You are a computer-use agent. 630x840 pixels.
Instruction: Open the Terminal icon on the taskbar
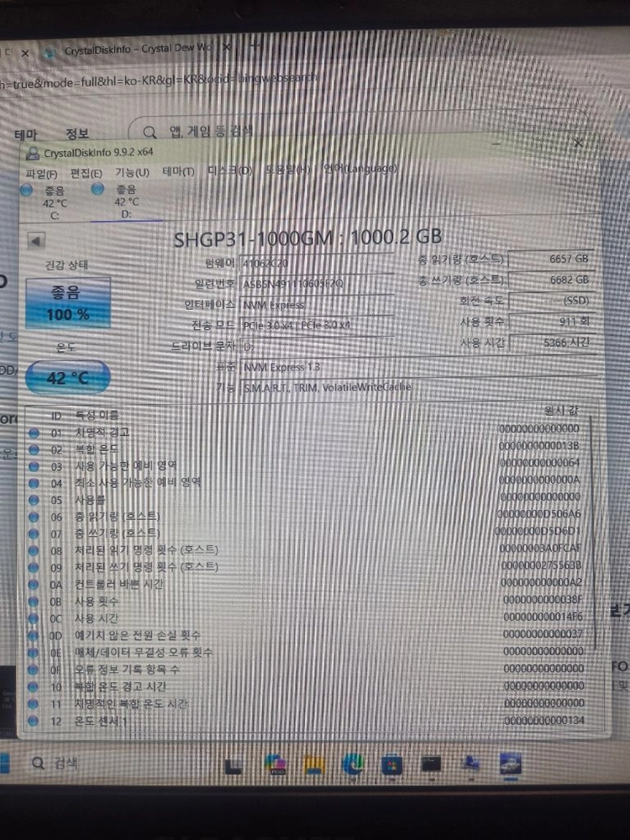(431, 764)
